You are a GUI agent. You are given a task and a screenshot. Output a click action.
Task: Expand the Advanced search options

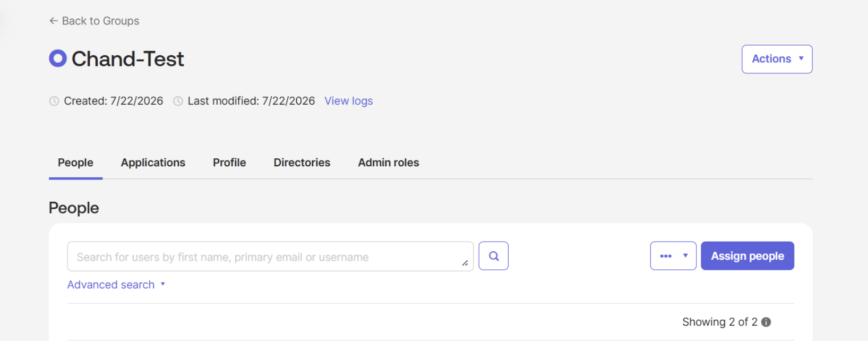[116, 285]
